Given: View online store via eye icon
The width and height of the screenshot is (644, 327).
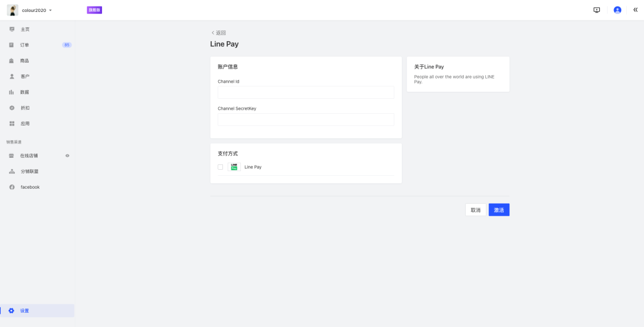Looking at the screenshot, I should [x=67, y=155].
